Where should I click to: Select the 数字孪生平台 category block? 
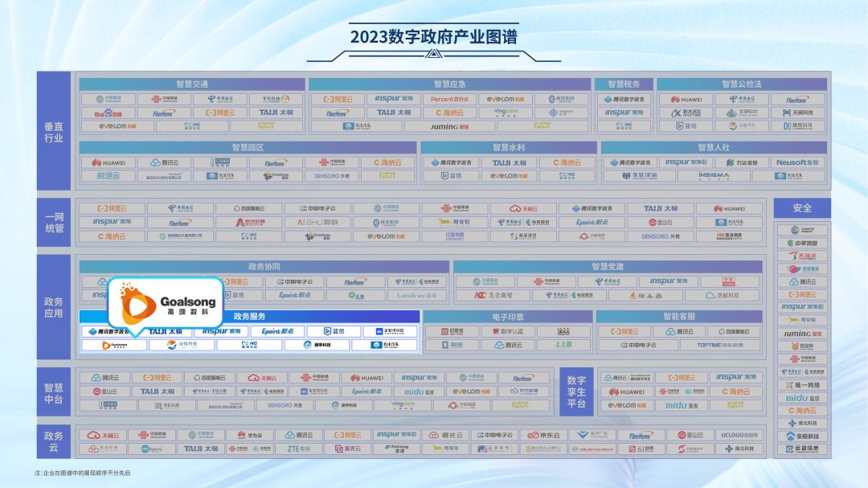click(576, 392)
